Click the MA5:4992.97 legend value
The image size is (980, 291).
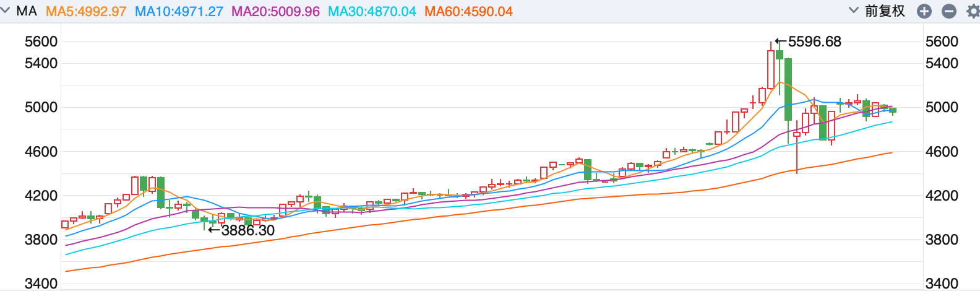pos(86,11)
